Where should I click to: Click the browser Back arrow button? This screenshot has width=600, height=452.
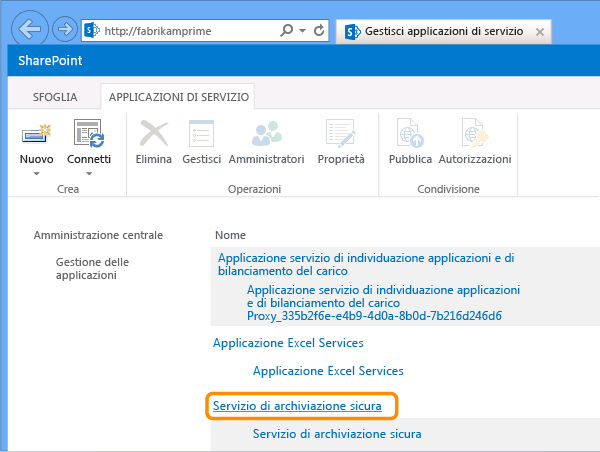(x=30, y=29)
